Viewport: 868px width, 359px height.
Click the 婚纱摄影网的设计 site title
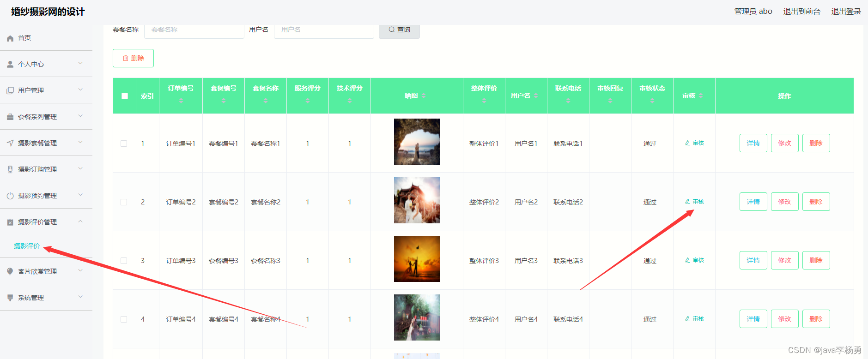click(48, 12)
